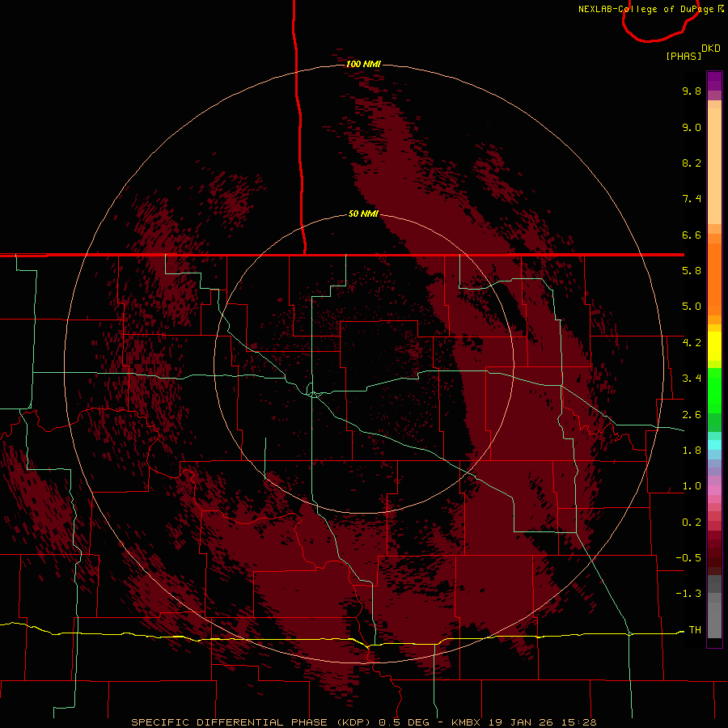Click the 50 NMI range ring label
Image resolution: width=728 pixels, height=728 pixels.
tap(363, 214)
